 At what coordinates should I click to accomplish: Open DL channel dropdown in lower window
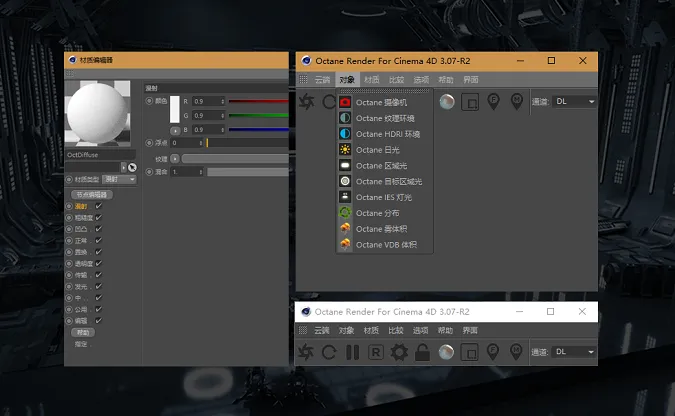tap(574, 352)
